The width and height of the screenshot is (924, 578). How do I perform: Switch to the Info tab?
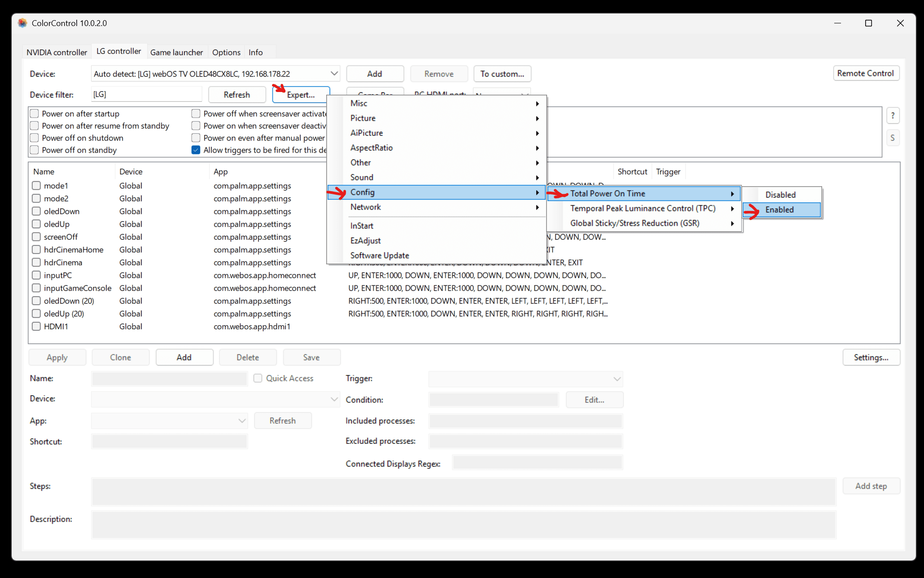(x=255, y=52)
